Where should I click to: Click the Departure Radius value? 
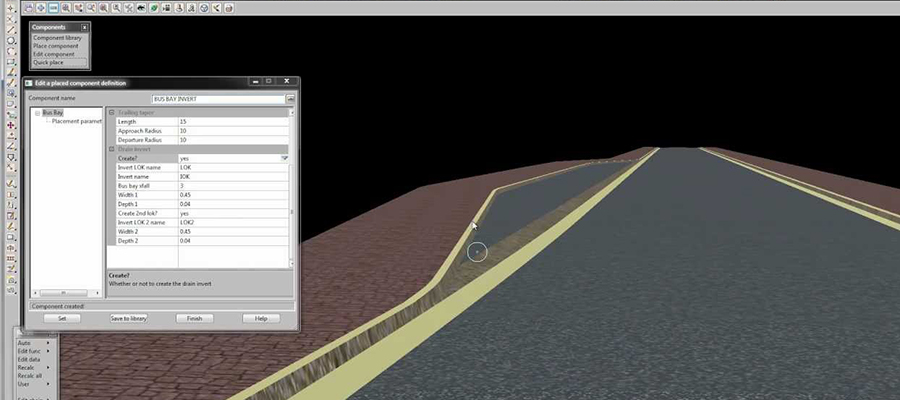coord(233,140)
